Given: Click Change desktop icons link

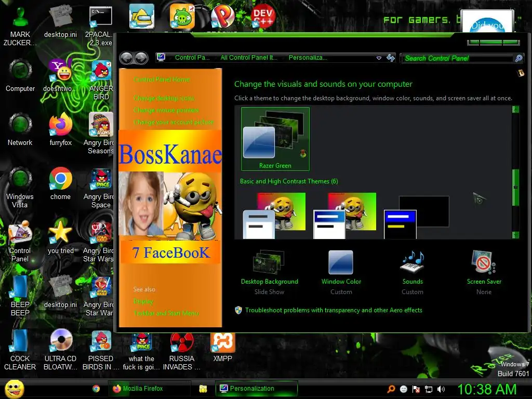Looking at the screenshot, I should [164, 98].
